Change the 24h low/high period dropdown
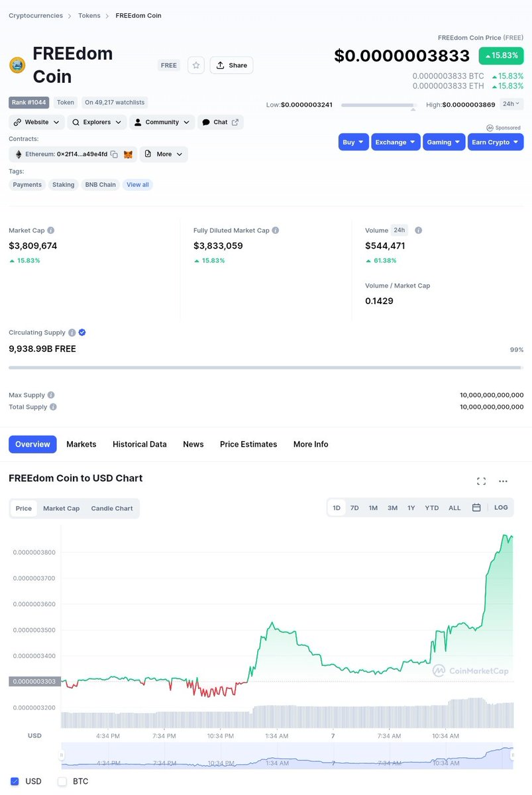The image size is (532, 795). [511, 104]
